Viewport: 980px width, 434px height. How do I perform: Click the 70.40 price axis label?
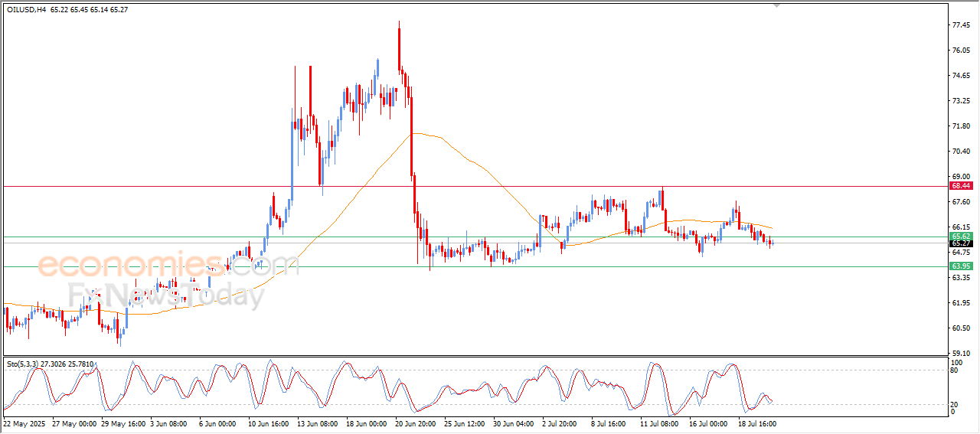point(962,152)
